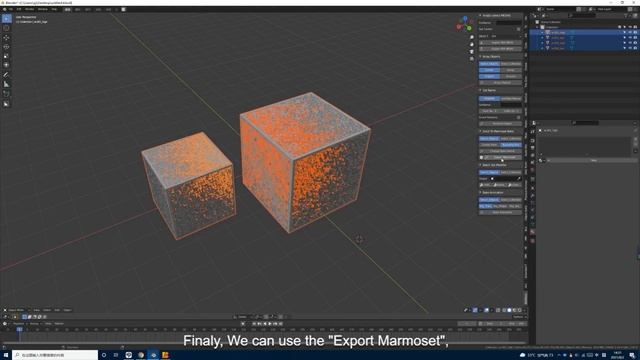
Task: Click the Export Marmoset button
Action: pos(503,157)
